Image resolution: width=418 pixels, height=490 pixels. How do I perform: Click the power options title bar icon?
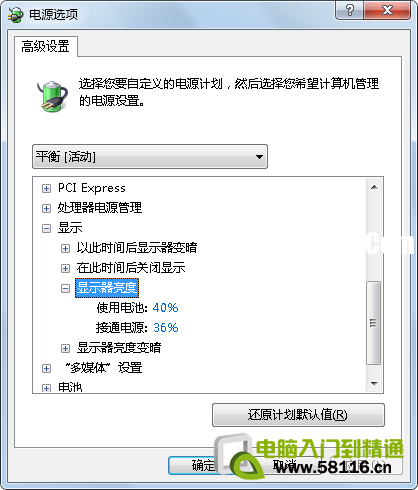click(16, 15)
